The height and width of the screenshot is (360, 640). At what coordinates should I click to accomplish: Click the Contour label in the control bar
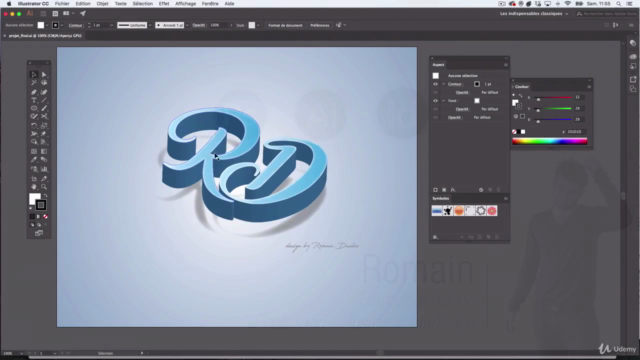(x=75, y=25)
